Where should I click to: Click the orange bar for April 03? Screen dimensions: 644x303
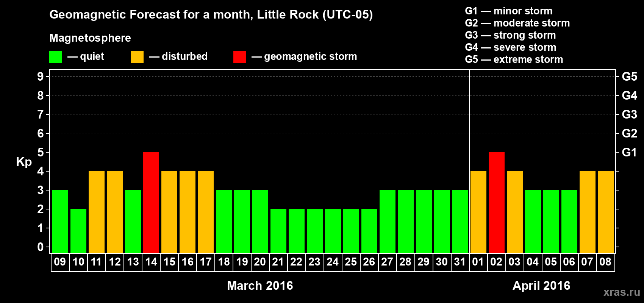click(x=515, y=212)
